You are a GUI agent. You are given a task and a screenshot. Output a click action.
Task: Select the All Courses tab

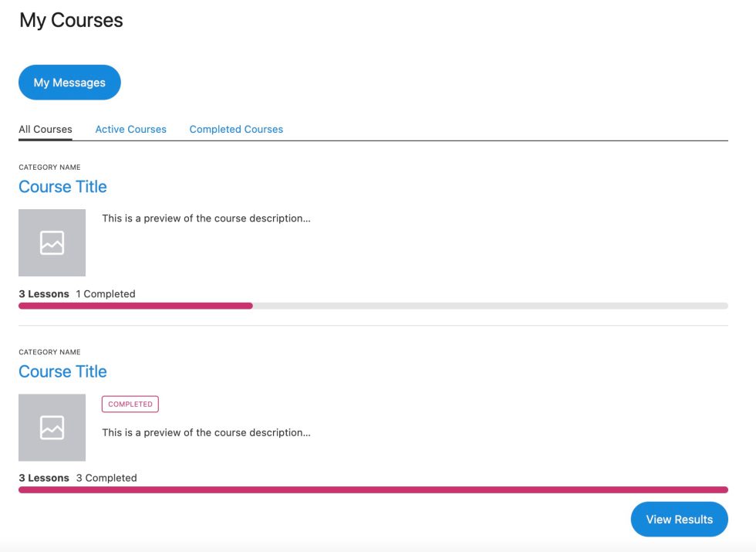tap(46, 130)
